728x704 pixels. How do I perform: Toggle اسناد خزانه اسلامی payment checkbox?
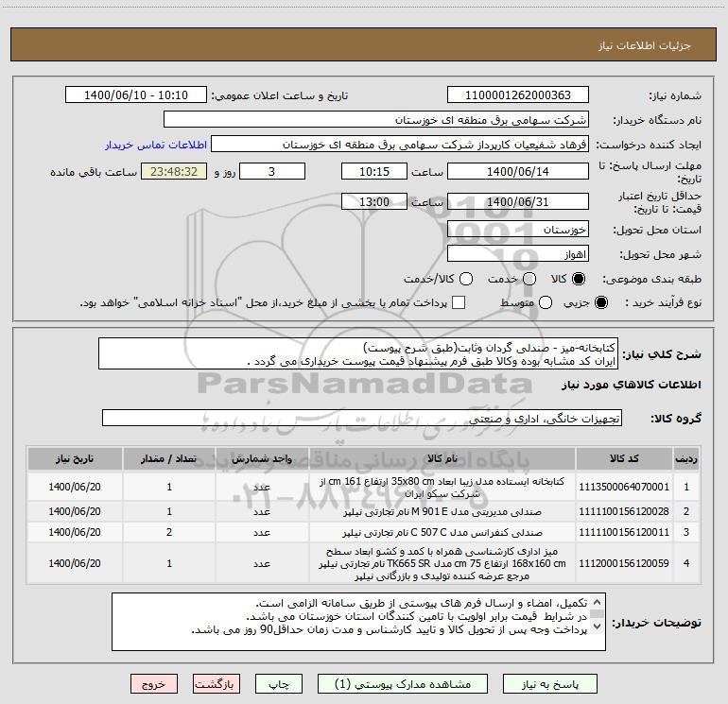coord(459,302)
